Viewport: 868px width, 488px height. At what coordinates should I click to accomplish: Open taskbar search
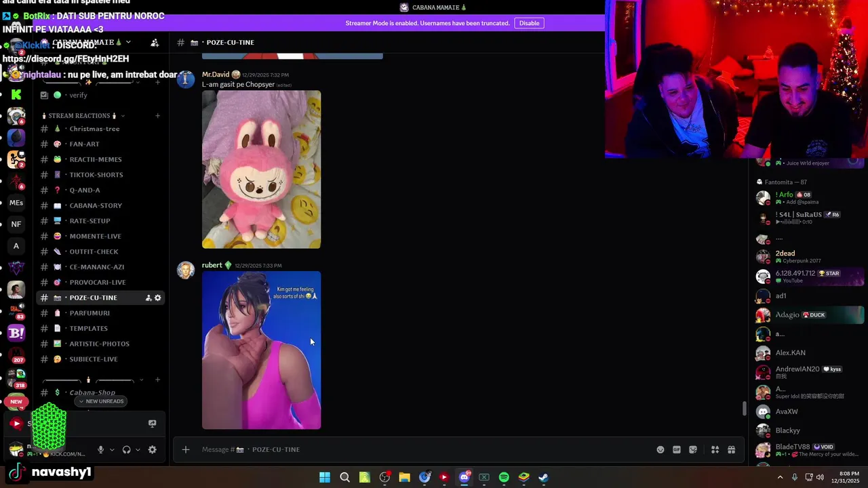tap(344, 477)
